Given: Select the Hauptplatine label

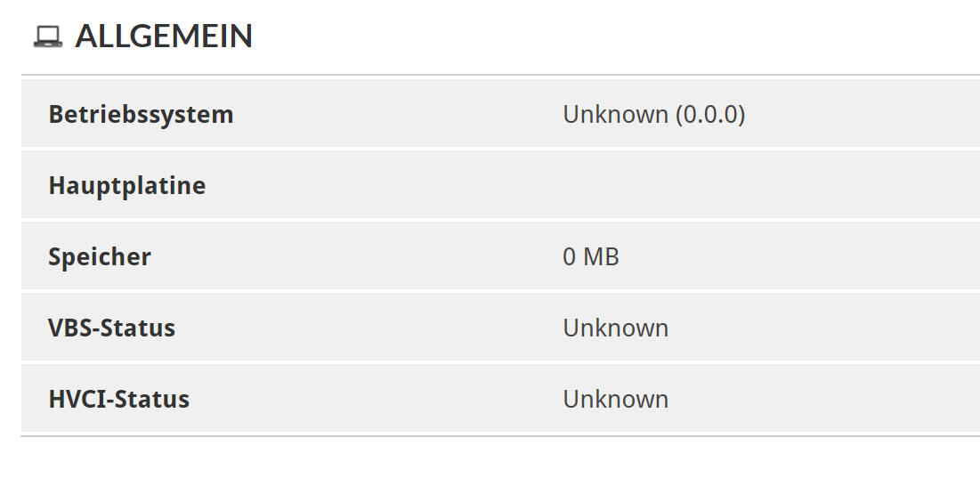Looking at the screenshot, I should [x=126, y=185].
